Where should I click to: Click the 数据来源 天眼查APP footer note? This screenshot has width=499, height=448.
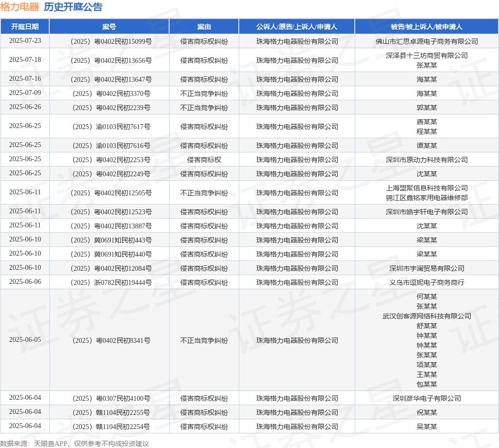point(75,444)
